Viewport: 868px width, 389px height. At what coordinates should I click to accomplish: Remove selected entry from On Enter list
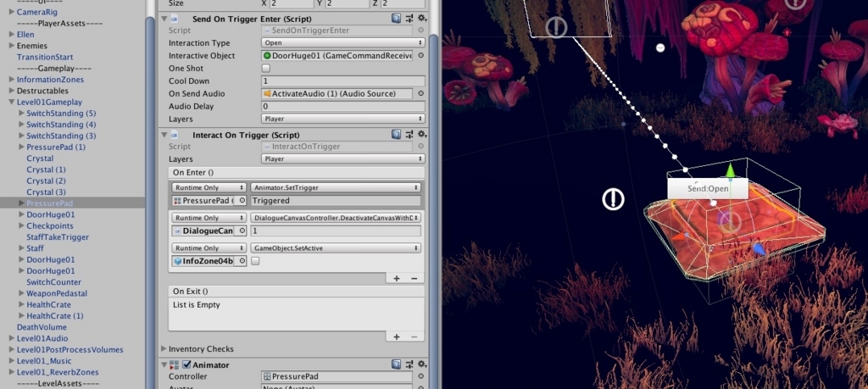[414, 278]
